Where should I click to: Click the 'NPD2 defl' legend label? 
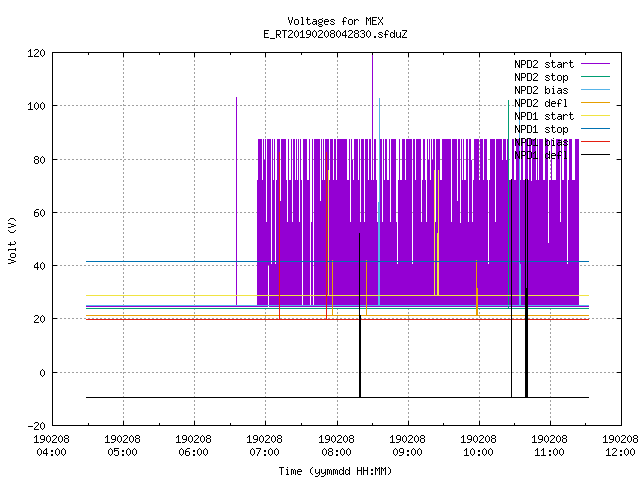coord(541,103)
